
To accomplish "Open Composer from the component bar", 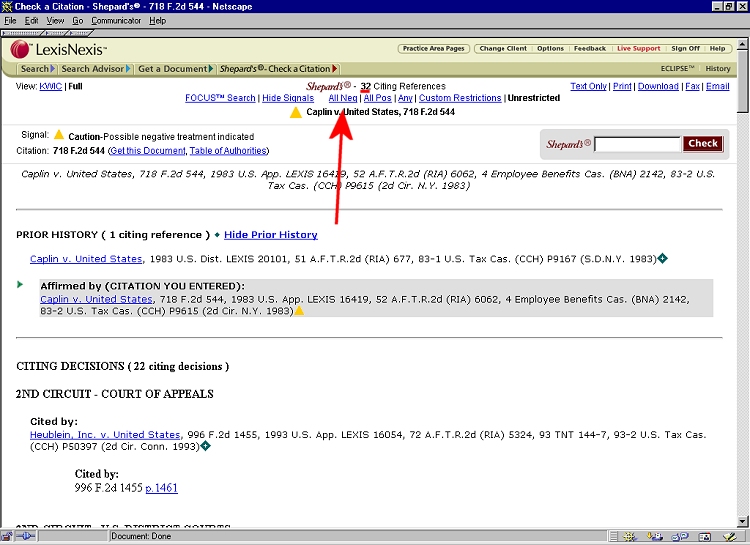I will click(729, 537).
